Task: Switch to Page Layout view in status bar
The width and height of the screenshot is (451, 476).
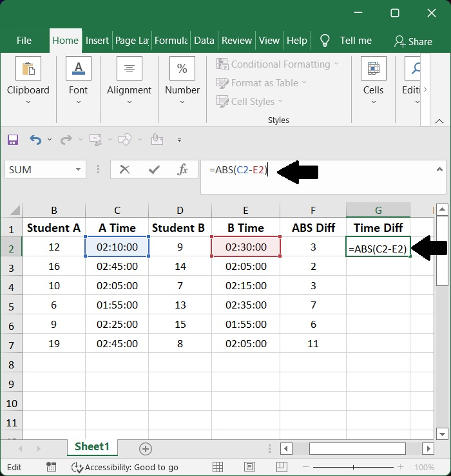Action: (x=249, y=467)
